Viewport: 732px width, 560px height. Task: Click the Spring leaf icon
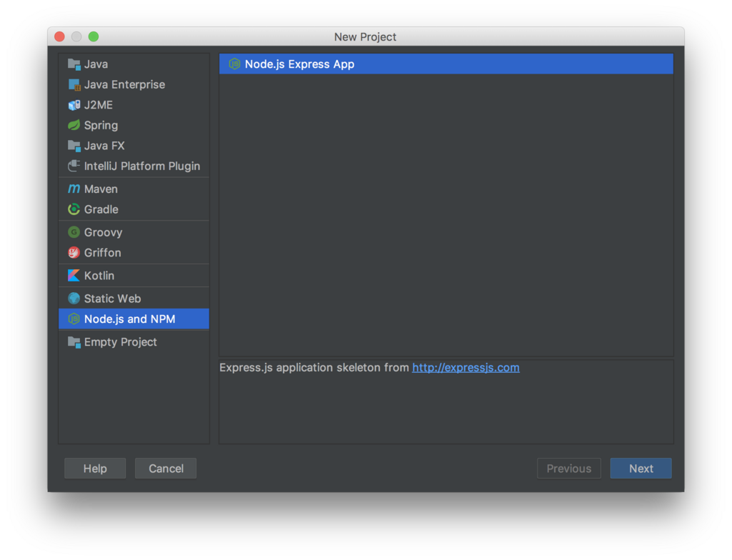tap(74, 125)
